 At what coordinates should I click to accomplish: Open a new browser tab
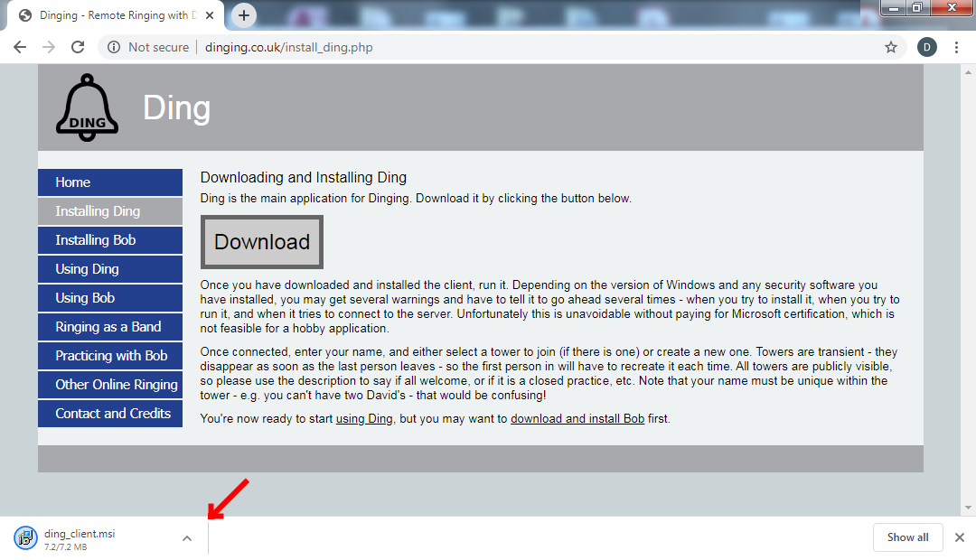click(x=244, y=15)
